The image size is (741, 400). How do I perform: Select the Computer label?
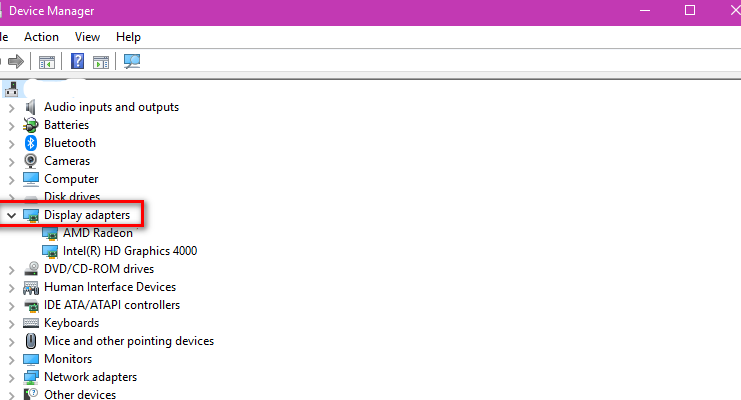coord(71,179)
